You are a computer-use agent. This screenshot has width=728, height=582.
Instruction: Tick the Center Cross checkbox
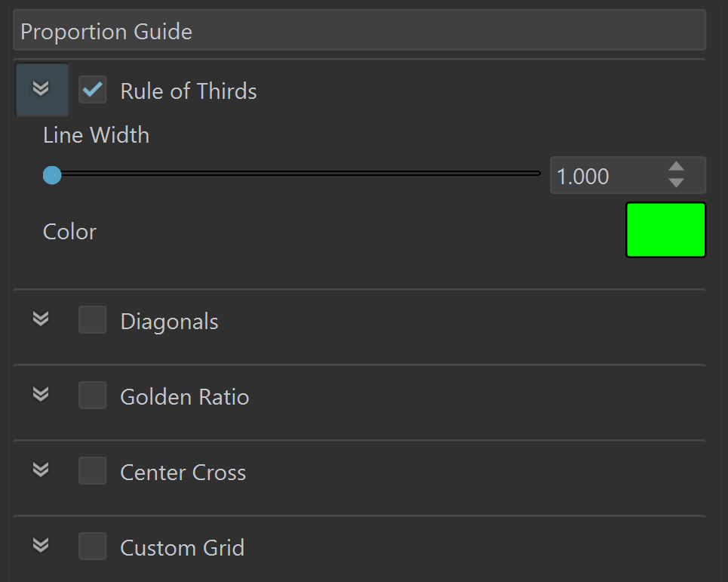pyautogui.click(x=92, y=470)
